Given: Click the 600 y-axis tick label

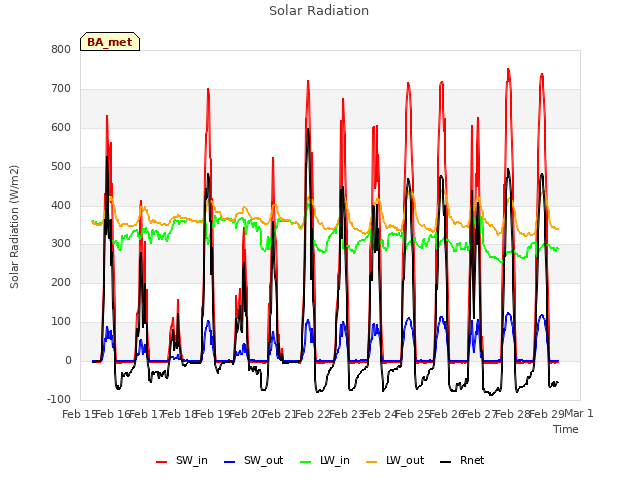Looking at the screenshot, I should coord(61,127).
